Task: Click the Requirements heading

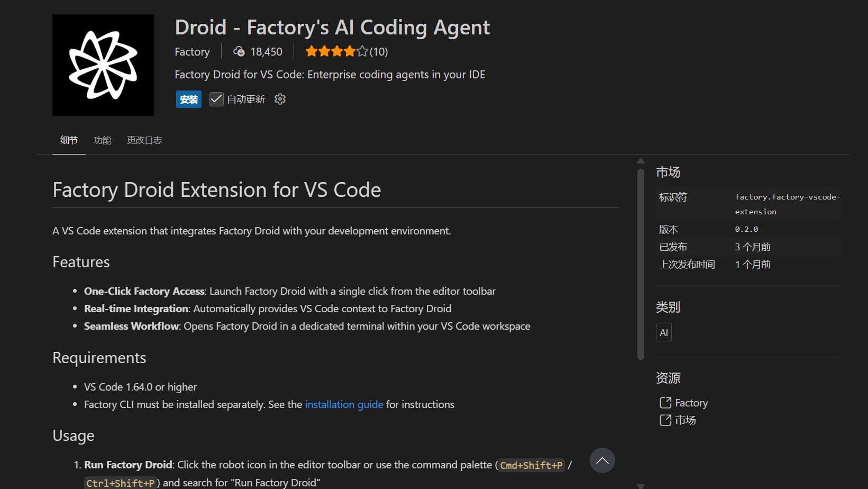Action: click(x=99, y=358)
